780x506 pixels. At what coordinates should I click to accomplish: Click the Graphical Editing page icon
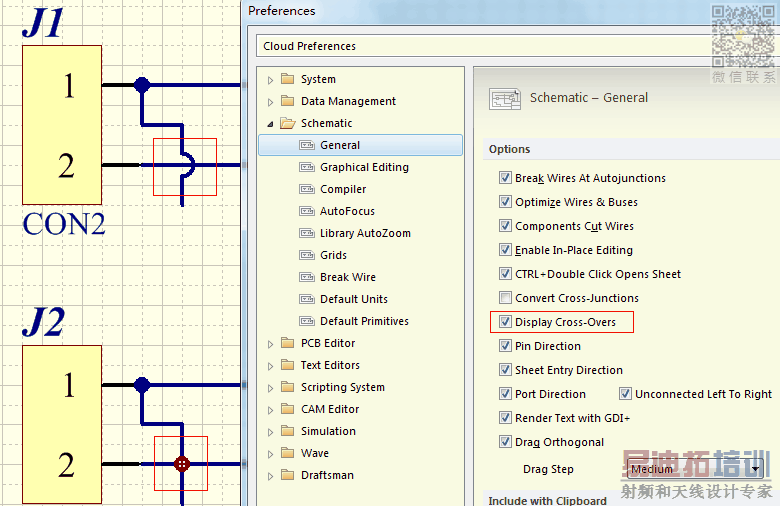click(x=306, y=167)
